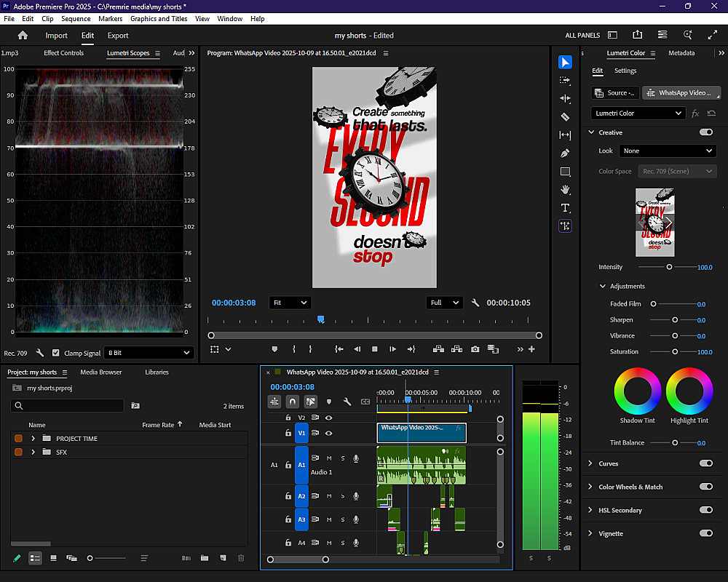Viewport: 728px width, 582px height.
Task: Hide V1 track with eye icon
Action: (328, 433)
